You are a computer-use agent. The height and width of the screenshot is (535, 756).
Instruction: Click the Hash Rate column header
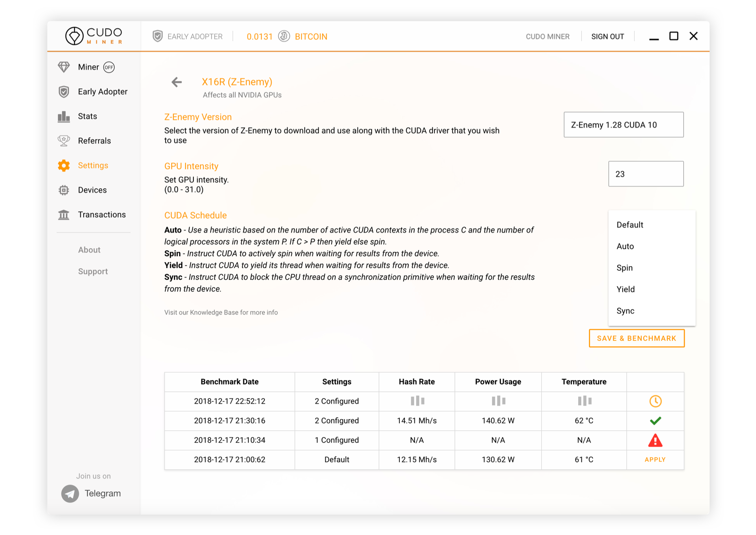[417, 382]
